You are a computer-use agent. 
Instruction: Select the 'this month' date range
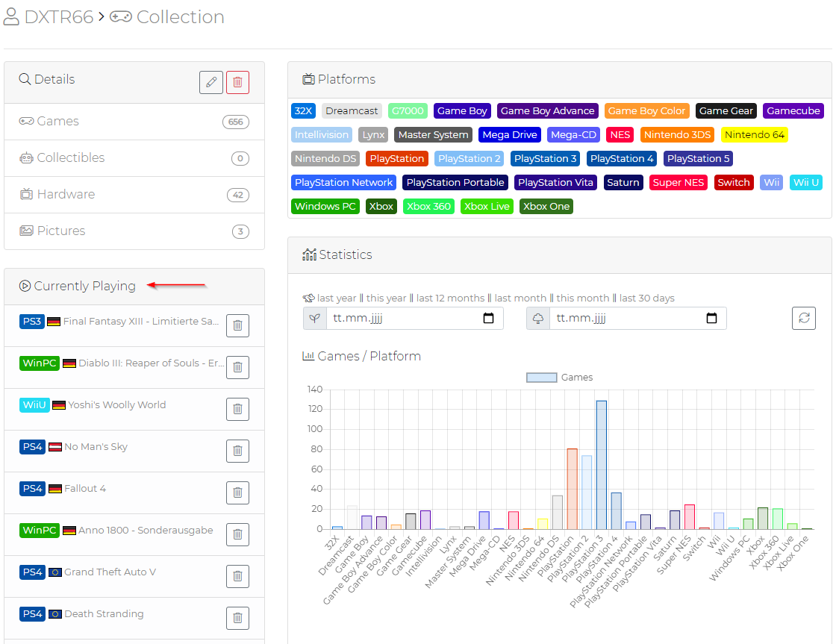pyautogui.click(x=583, y=298)
